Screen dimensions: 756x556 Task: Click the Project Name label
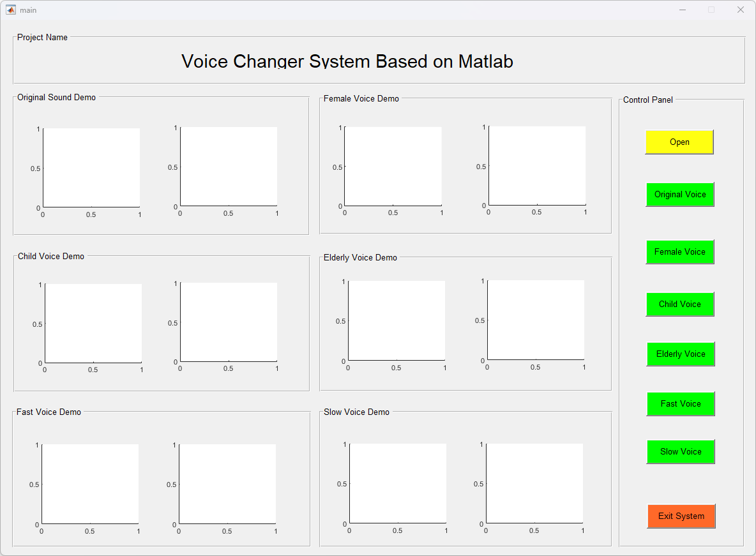(42, 37)
